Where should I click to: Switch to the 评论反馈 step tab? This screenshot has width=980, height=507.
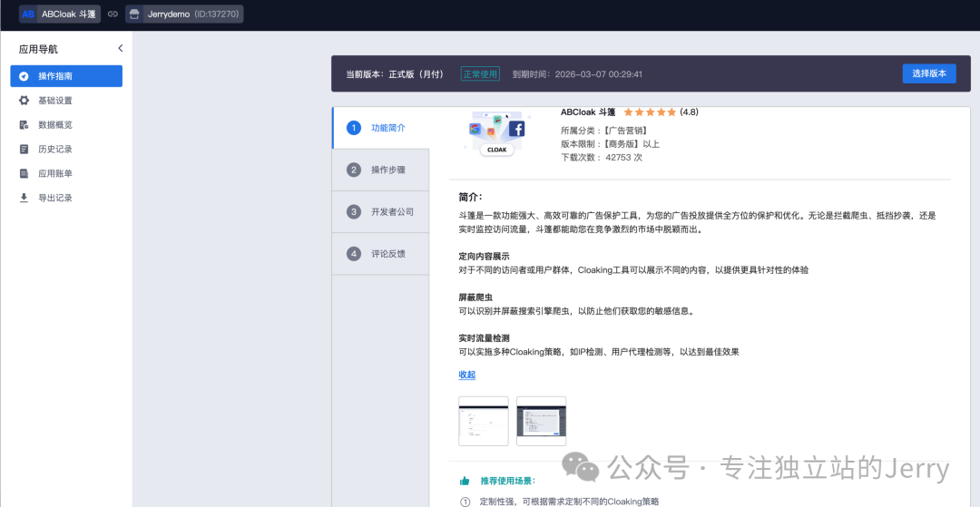click(x=380, y=254)
